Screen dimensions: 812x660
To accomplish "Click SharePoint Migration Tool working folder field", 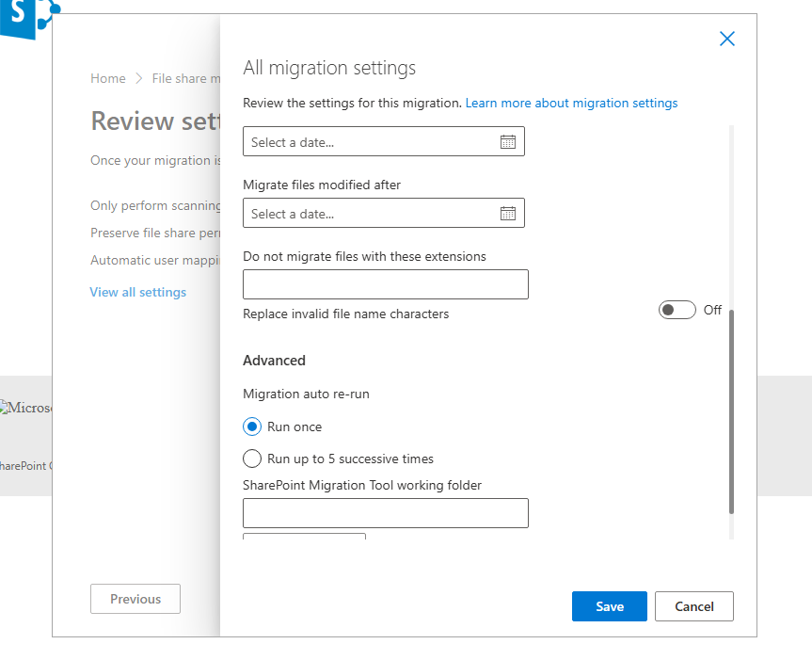I will click(x=385, y=513).
